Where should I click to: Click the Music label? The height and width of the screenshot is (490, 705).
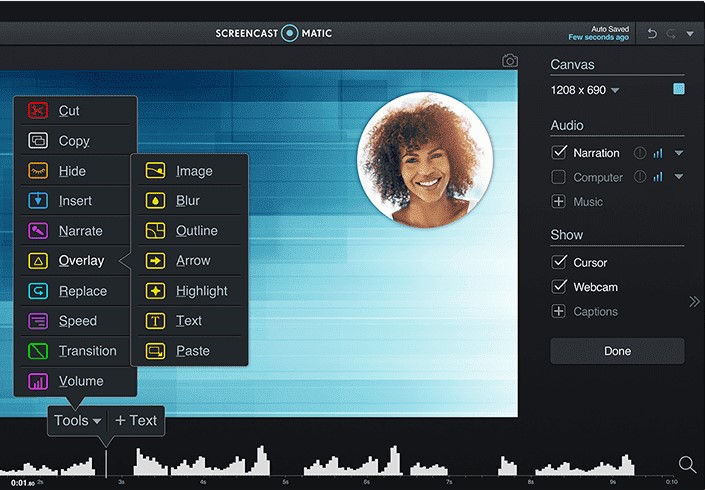588,202
